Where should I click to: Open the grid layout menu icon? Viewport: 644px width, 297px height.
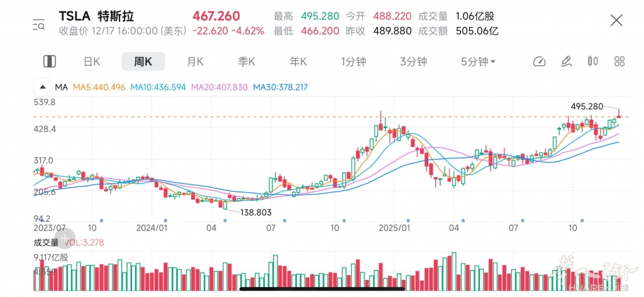pos(619,62)
